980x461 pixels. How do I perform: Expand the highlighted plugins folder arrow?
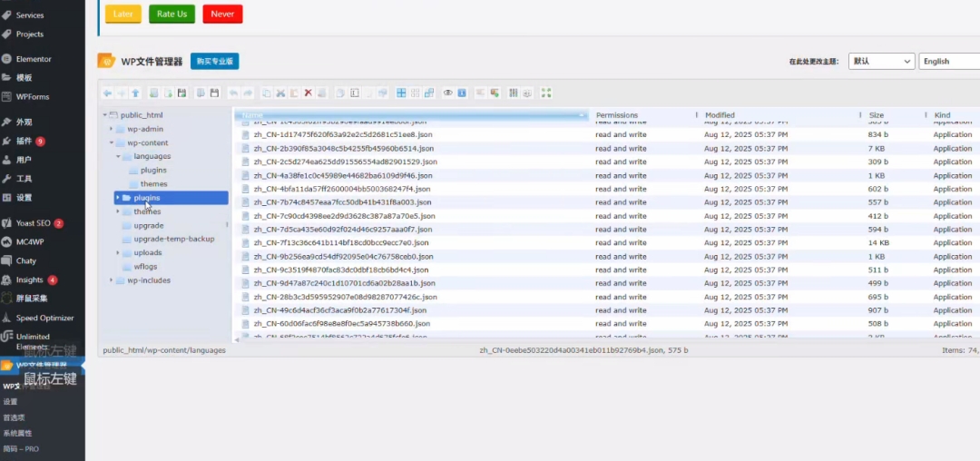(117, 198)
